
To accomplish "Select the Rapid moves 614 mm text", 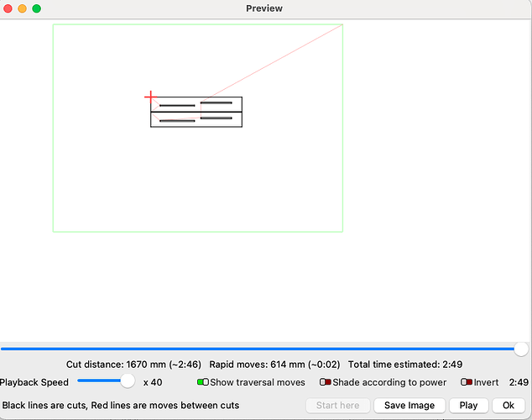I will pyautogui.click(x=274, y=365).
